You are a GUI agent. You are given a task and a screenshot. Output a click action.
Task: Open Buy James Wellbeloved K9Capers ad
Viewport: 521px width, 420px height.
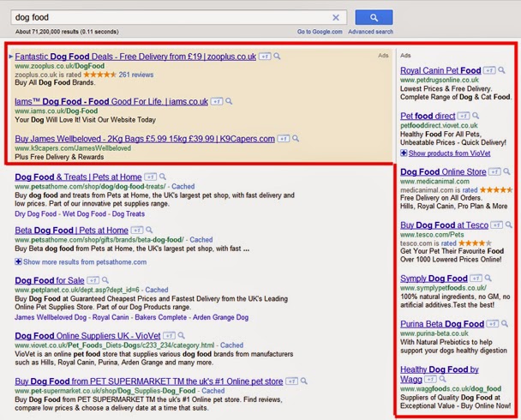point(145,139)
